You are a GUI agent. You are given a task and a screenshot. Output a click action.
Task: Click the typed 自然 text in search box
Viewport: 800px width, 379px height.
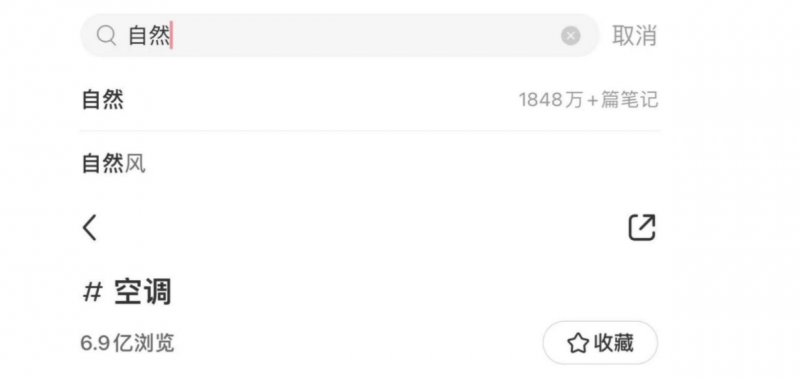(x=148, y=36)
